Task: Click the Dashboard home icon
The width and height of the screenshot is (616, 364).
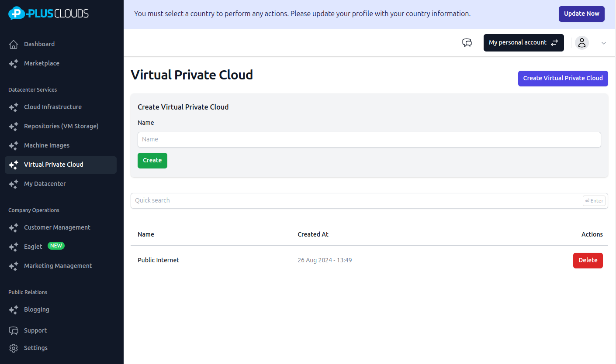Action: [x=14, y=44]
